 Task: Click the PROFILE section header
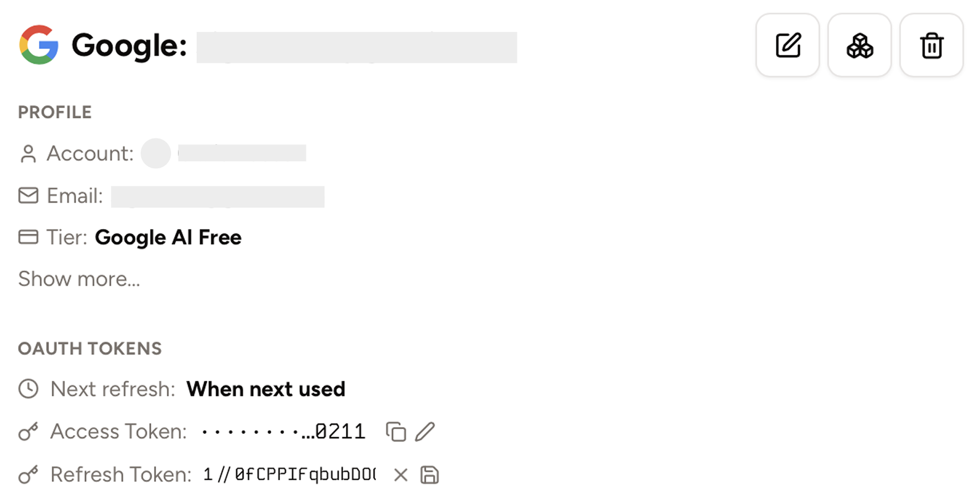[54, 112]
